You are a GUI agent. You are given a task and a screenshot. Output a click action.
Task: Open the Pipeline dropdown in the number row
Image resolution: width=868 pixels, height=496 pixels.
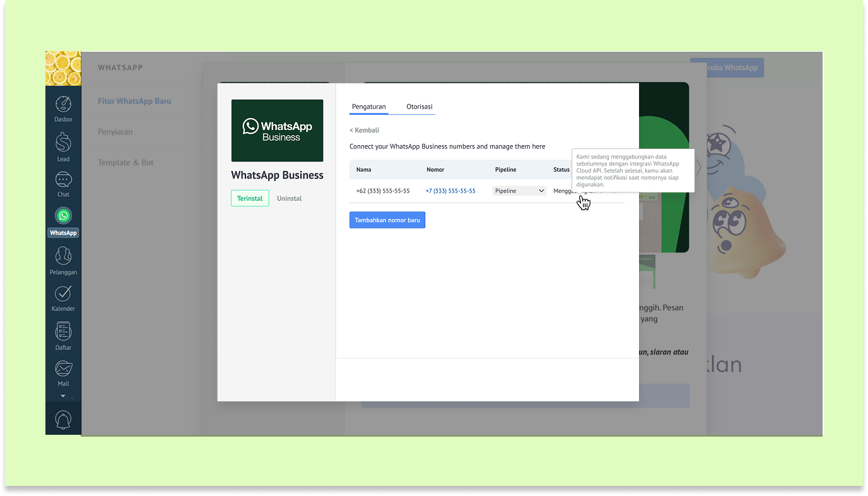519,191
